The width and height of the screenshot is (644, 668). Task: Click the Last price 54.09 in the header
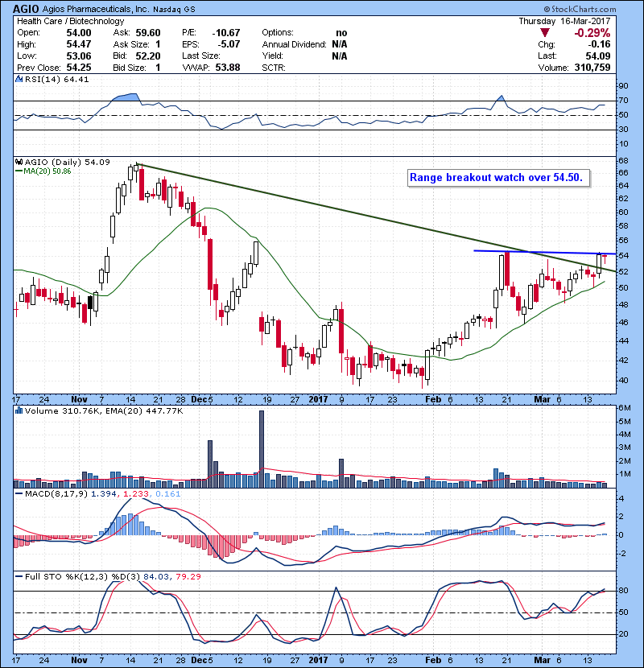(598, 56)
